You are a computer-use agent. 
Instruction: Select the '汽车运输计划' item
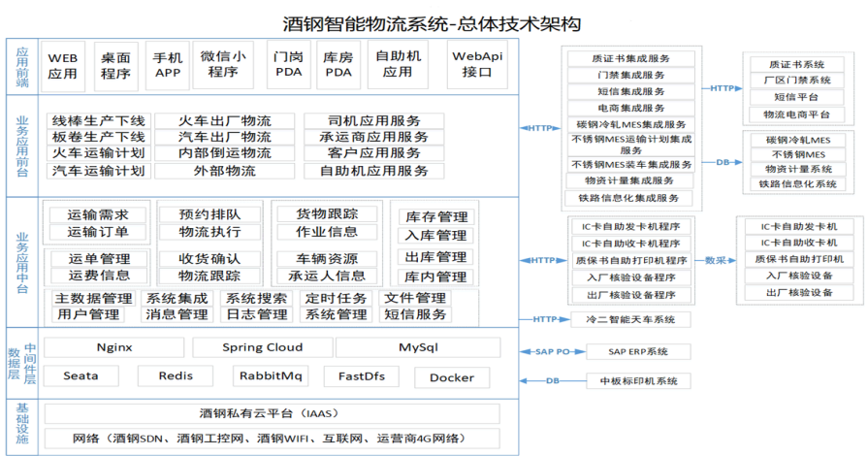(x=99, y=171)
